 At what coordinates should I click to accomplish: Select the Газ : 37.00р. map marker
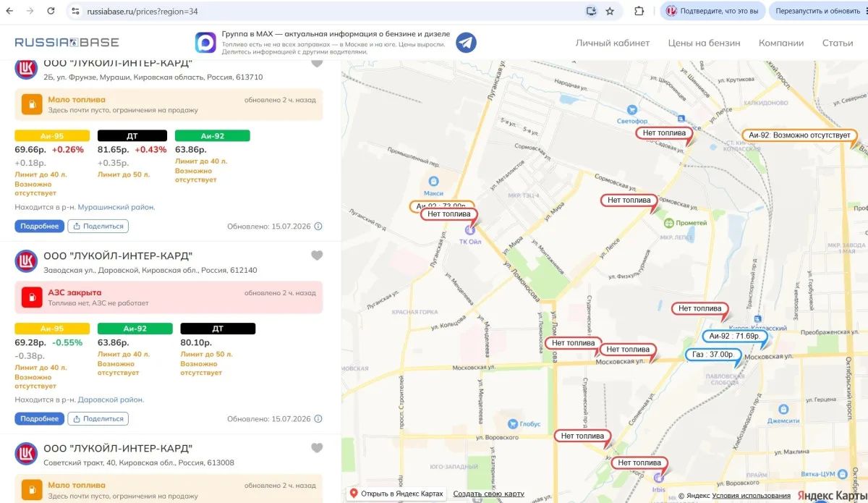click(x=713, y=355)
